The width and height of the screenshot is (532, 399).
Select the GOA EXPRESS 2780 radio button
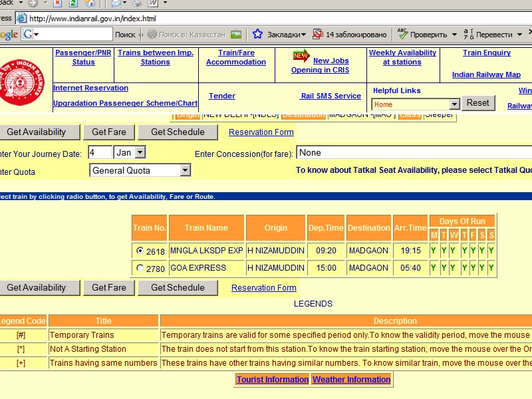click(x=140, y=269)
